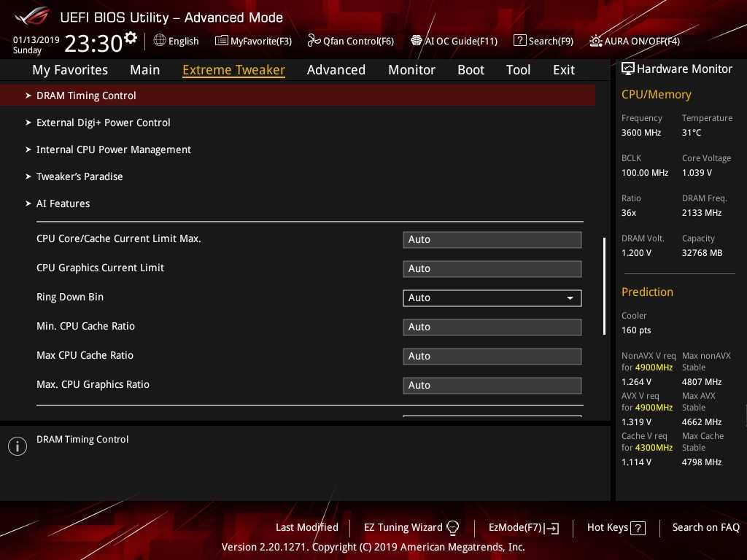Screen dimensions: 747x560
Task: Open Search(F9) question mark icon
Action: (519, 41)
